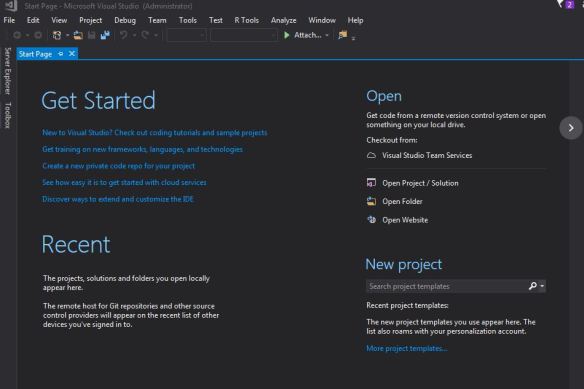Screen dimensions: 584x389
Task: Click the Navigate Backward toolbar icon
Action: 17,35
